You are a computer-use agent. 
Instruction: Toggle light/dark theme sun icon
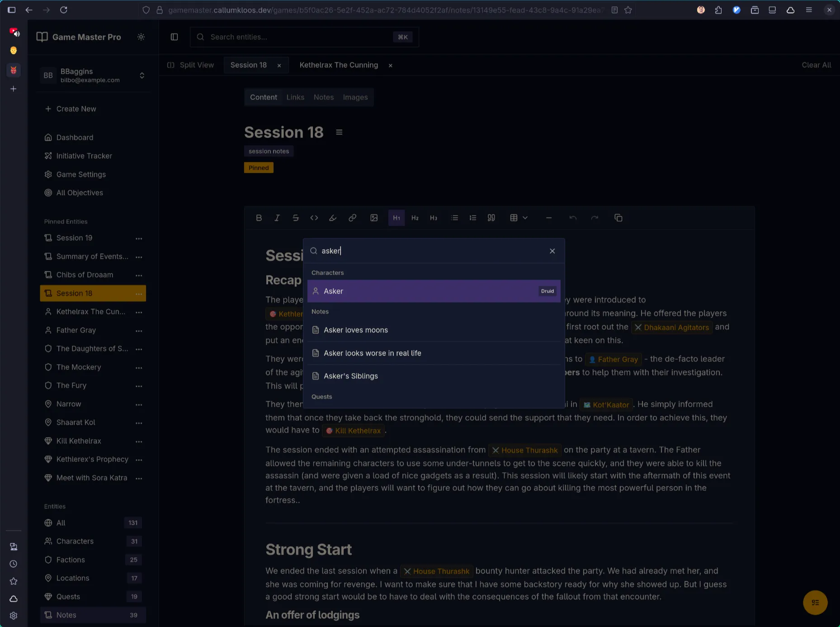(141, 37)
